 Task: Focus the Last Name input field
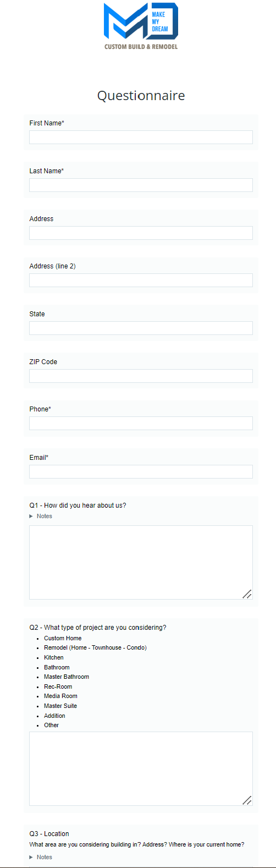[x=141, y=185]
